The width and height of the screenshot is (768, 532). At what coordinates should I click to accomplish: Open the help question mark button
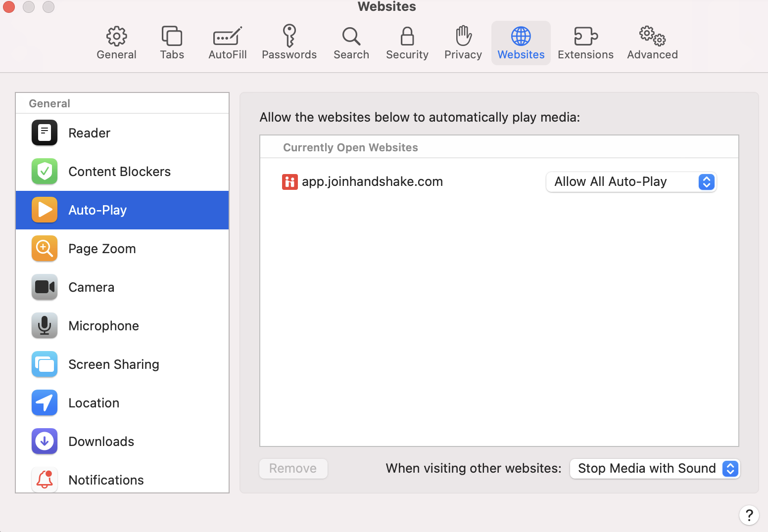click(x=749, y=515)
